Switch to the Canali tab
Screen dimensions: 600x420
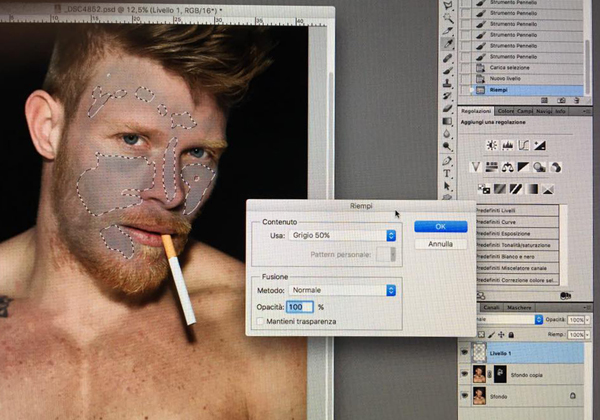click(491, 307)
